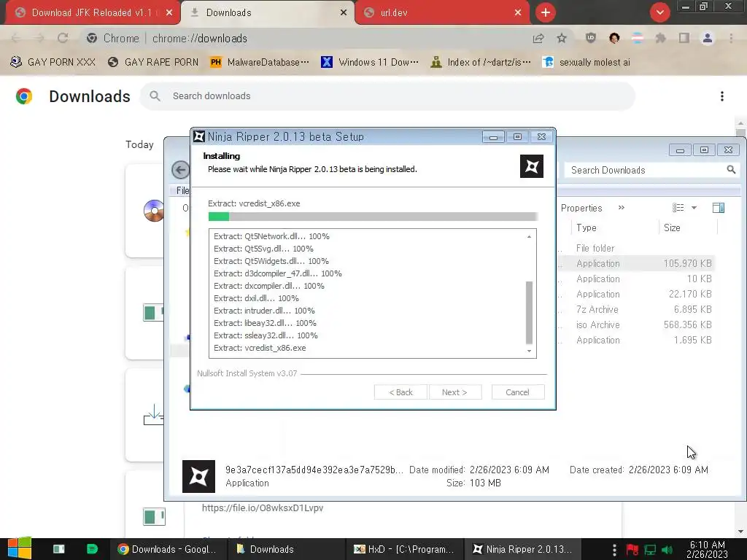Click log line Extract: d3dcompiler_47.dll... 100%
Screen dimensions: 747x560
(278, 273)
